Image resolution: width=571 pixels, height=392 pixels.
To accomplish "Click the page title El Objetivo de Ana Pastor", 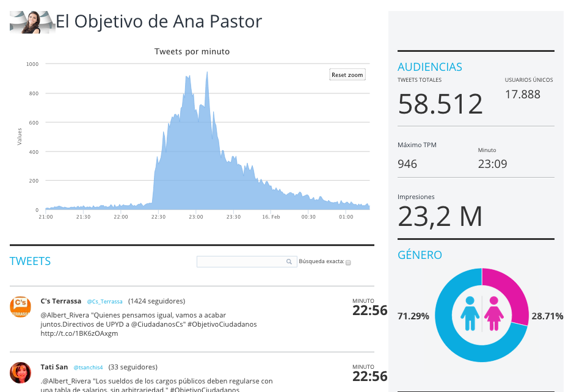I will (159, 21).
